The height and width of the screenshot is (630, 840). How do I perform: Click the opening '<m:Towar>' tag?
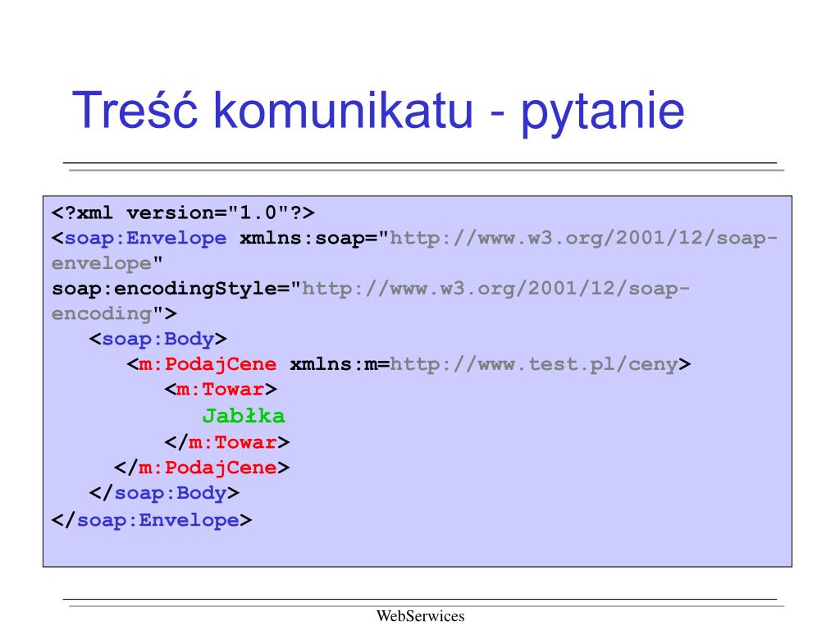[221, 389]
